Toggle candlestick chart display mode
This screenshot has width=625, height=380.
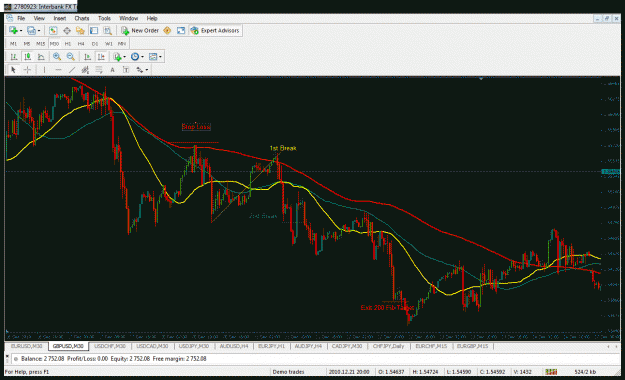27,57
